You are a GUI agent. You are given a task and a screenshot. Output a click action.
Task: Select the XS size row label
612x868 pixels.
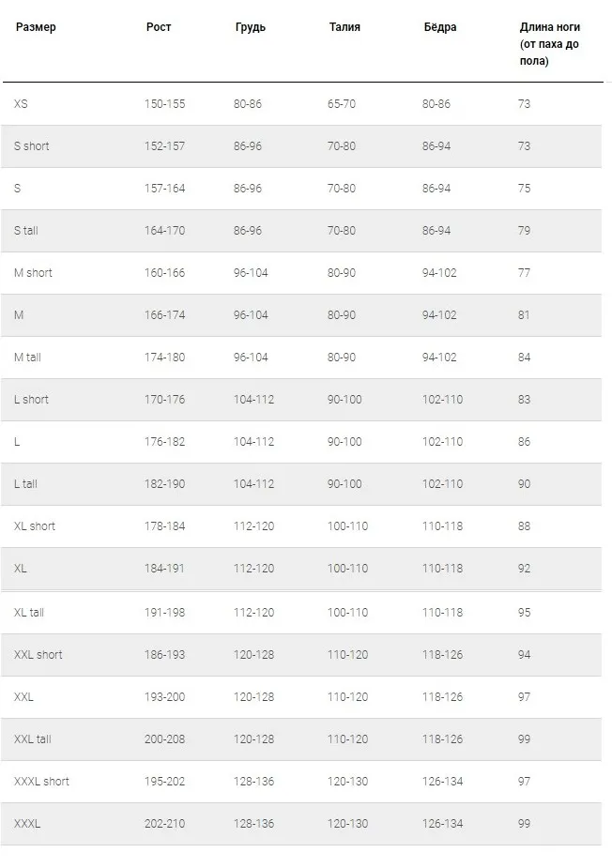21,103
